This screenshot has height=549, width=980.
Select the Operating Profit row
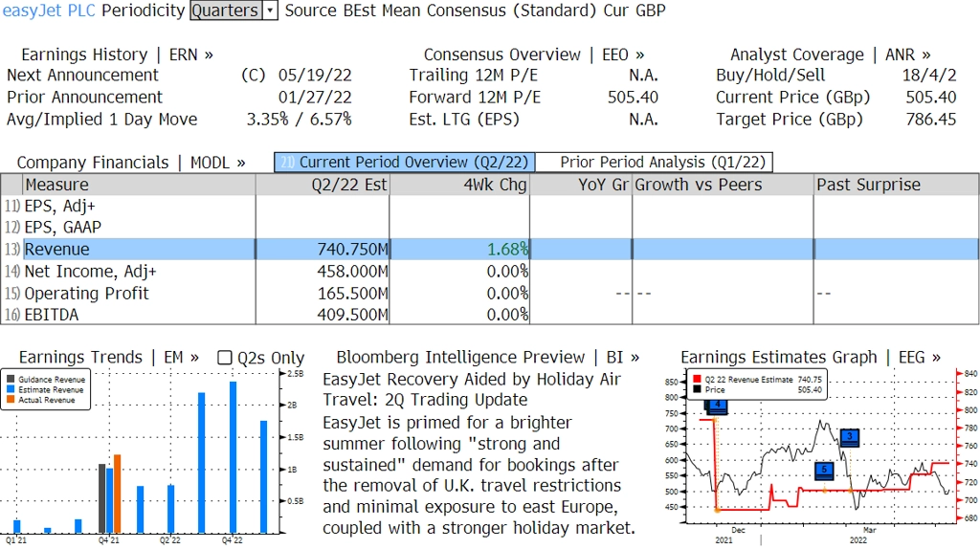click(489, 293)
